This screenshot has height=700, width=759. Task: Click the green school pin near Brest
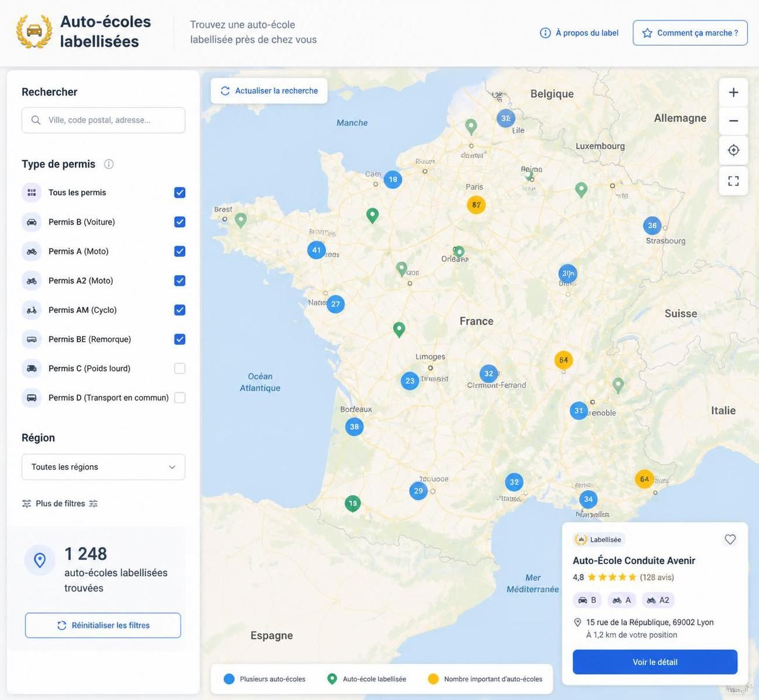241,220
